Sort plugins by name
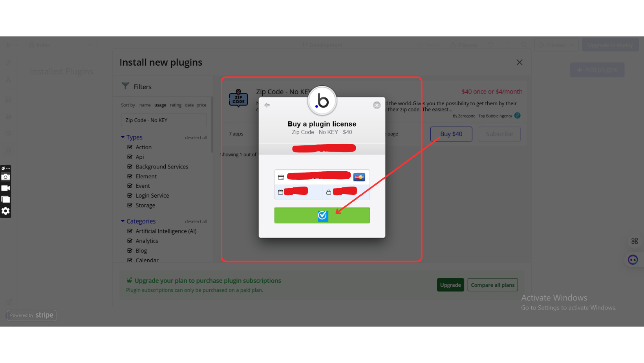 tap(145, 105)
